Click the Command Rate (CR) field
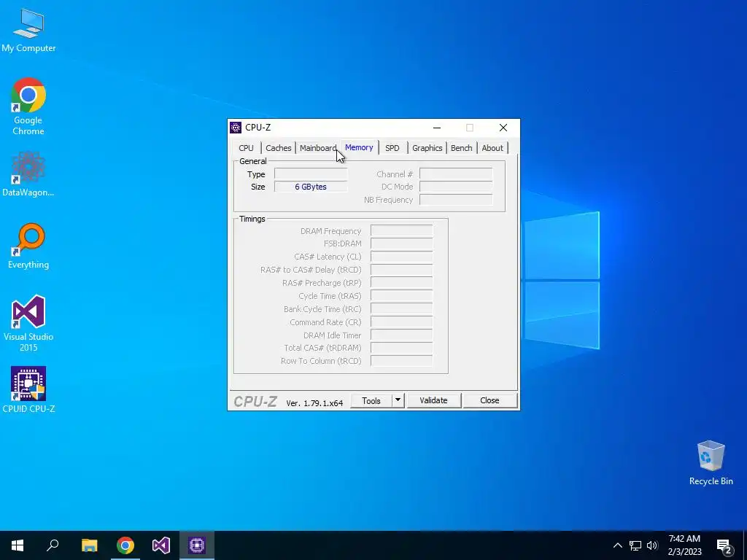 click(x=402, y=322)
